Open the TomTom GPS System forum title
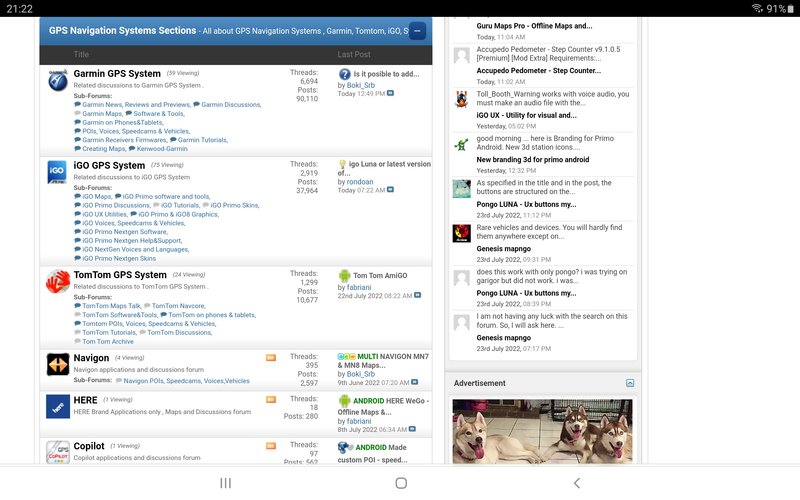This screenshot has width=800, height=500. pos(120,274)
